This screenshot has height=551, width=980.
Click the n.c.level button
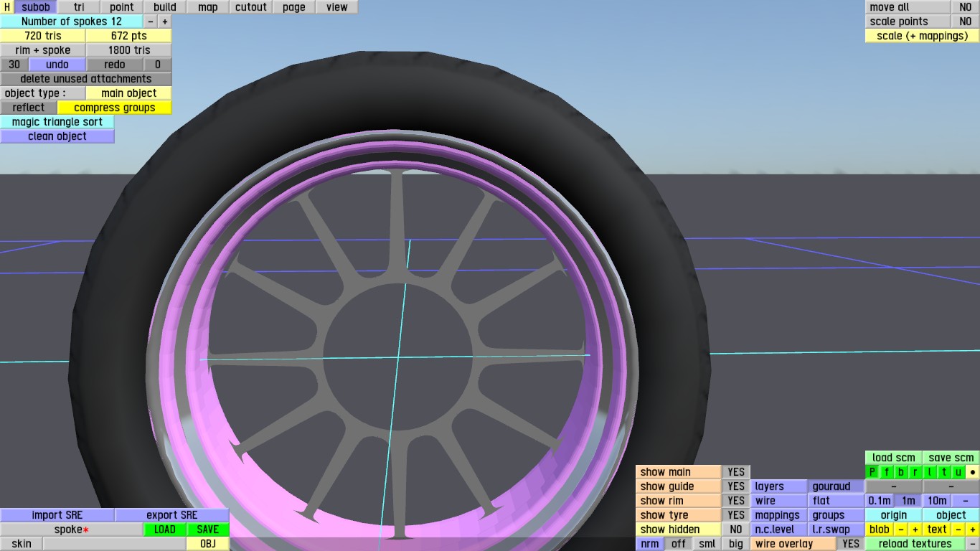779,529
